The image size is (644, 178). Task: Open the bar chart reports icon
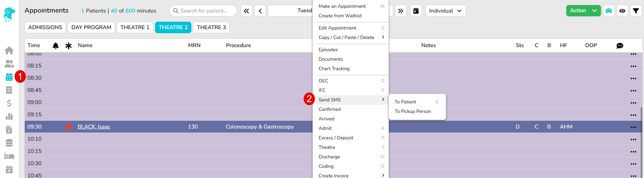coord(9,117)
